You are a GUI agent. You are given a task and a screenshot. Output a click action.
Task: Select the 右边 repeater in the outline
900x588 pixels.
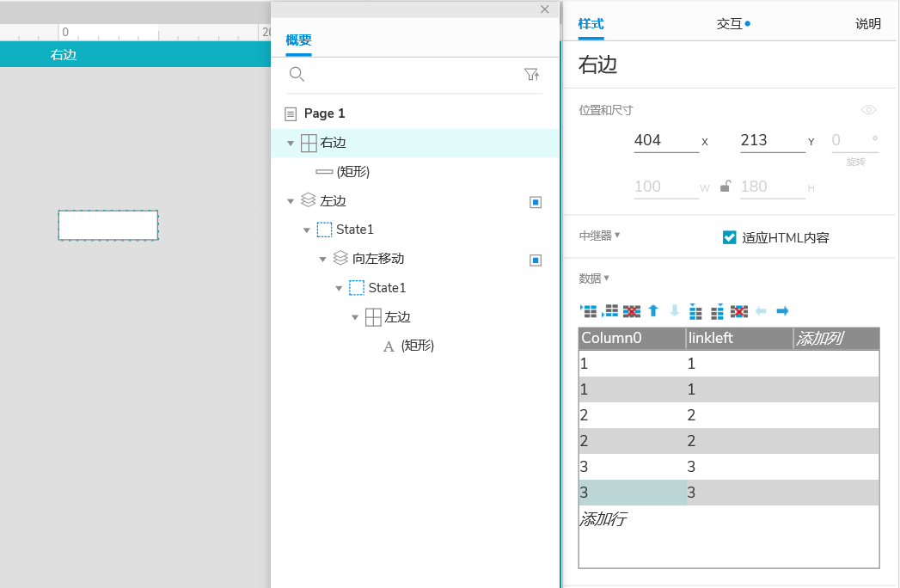(414, 143)
